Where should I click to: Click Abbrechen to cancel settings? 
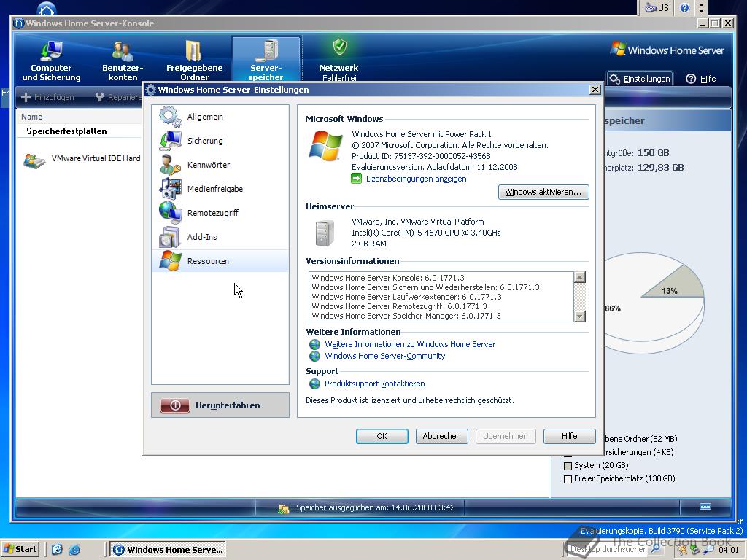coord(441,436)
